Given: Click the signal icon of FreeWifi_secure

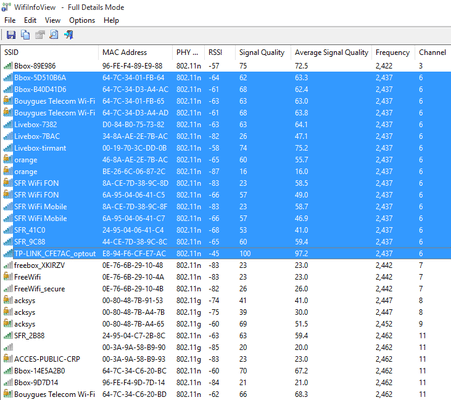Looking at the screenshot, I should coord(8,289).
